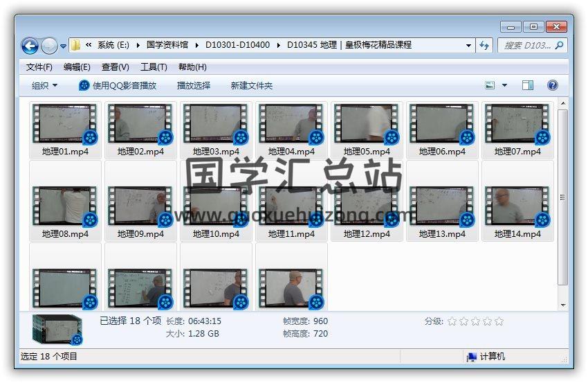588x383 pixels.
Task: Click the 计算机 icon in status bar
Action: coord(472,357)
